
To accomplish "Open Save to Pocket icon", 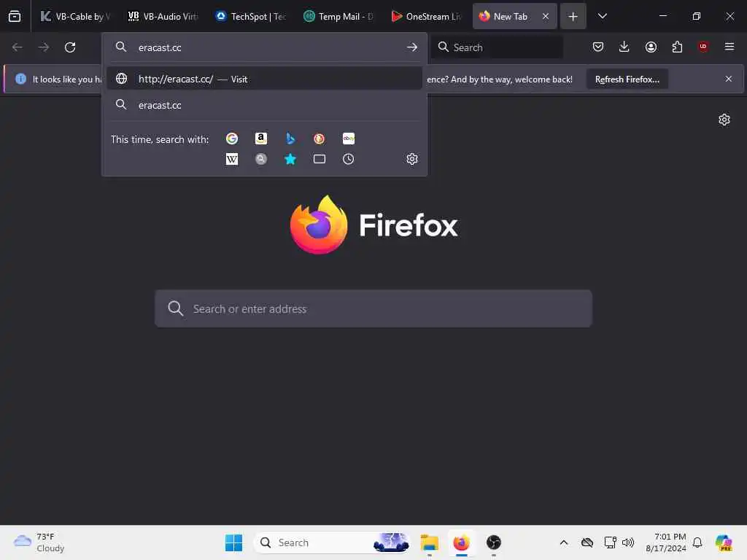I will (598, 47).
